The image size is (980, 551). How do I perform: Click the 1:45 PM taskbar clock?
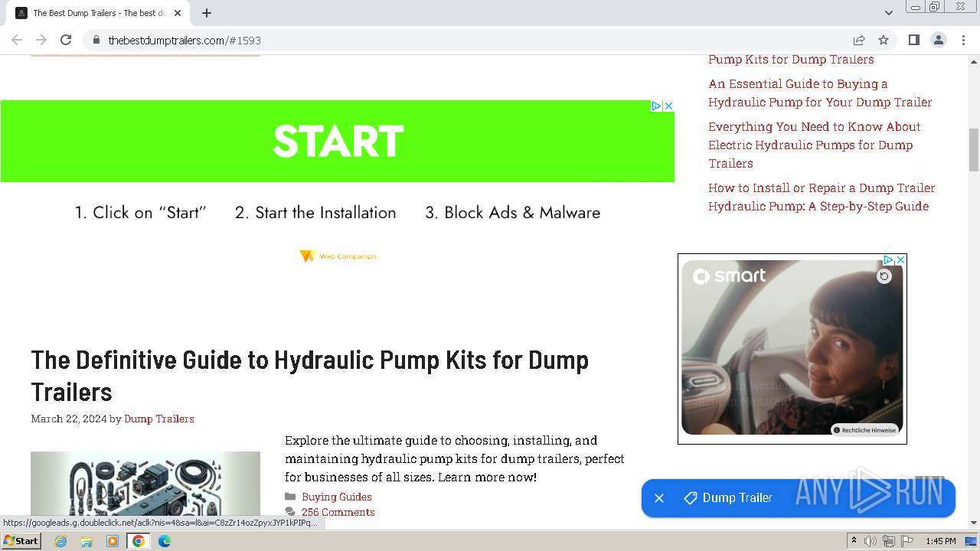pos(941,541)
